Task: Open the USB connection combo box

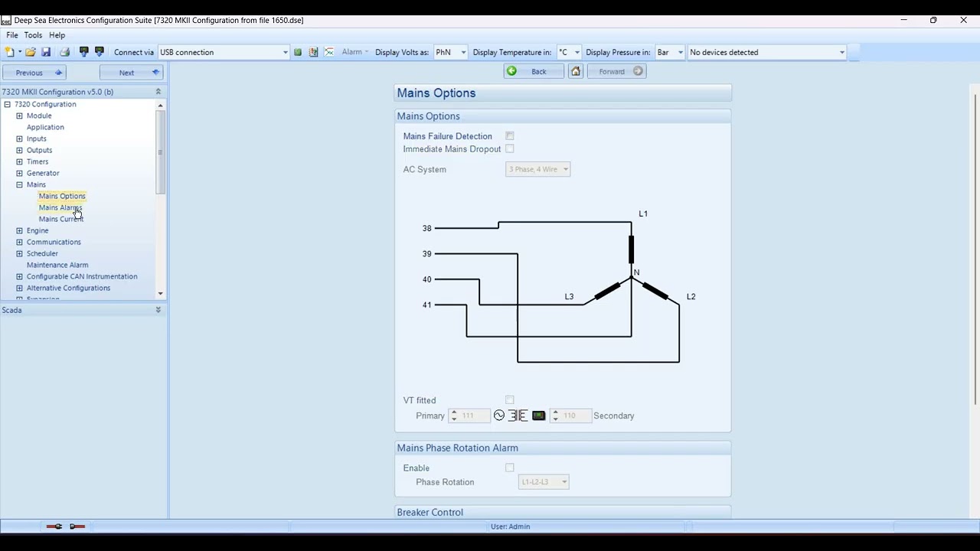Action: coord(224,52)
